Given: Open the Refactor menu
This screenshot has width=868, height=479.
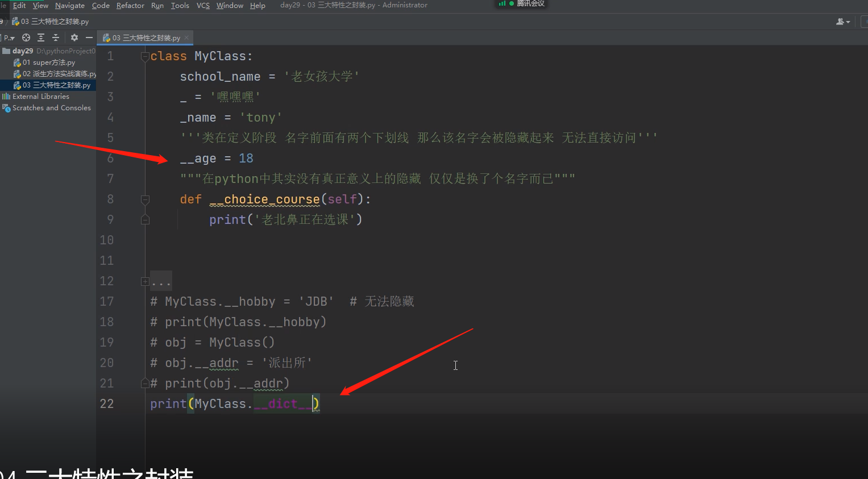Looking at the screenshot, I should [x=130, y=5].
